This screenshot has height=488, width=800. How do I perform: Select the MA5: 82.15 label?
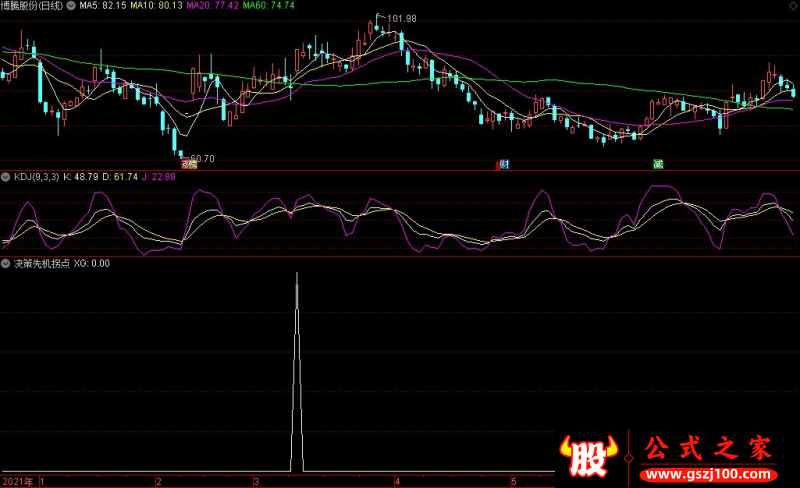[103, 6]
